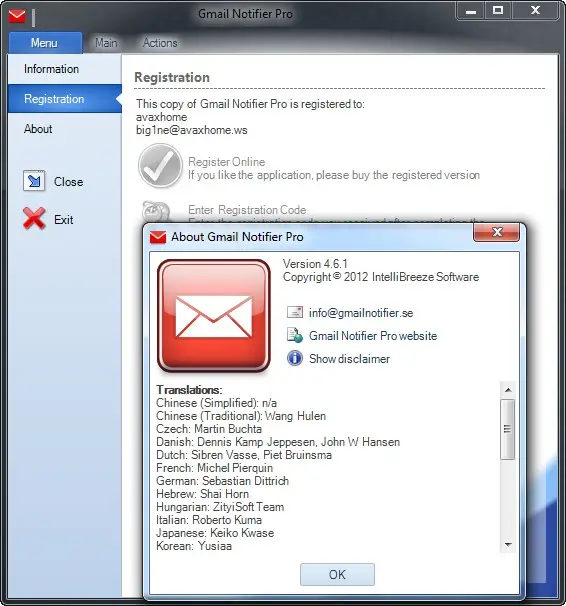The width and height of the screenshot is (566, 606).
Task: Open the Menu tab
Action: [x=45, y=43]
